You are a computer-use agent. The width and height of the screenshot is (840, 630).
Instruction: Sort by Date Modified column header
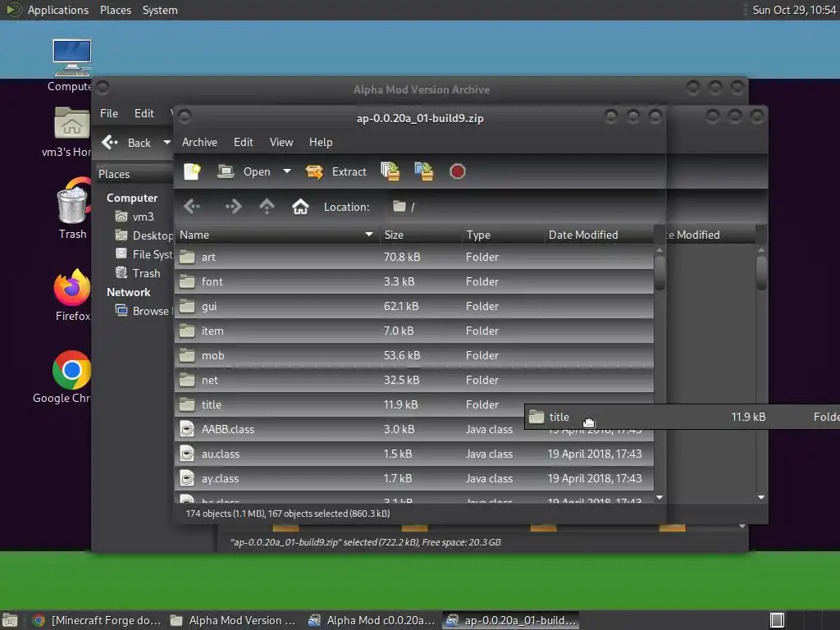tap(599, 235)
